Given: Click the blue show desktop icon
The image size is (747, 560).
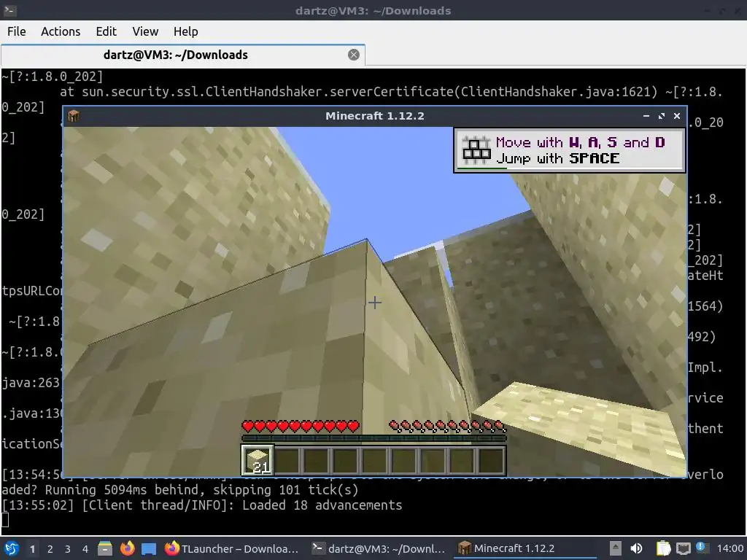Looking at the screenshot, I should tap(149, 548).
